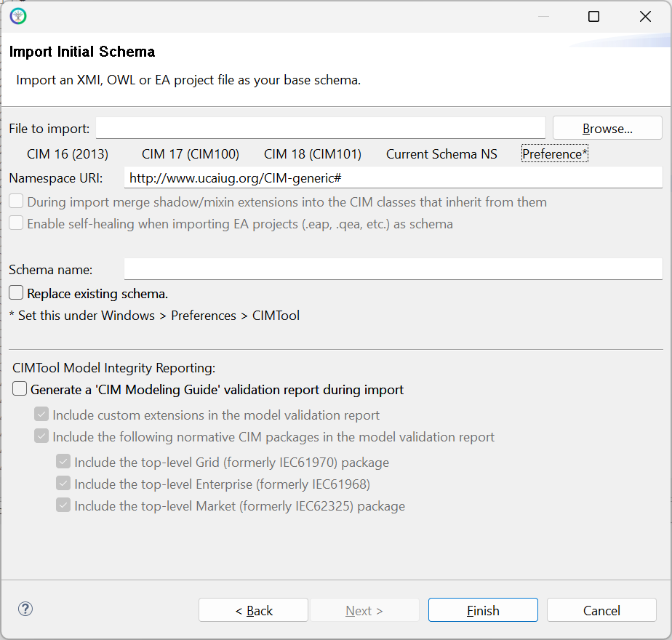
Task: Enable Generate 'CIM Modeling Guide' validation report
Action: 20,389
